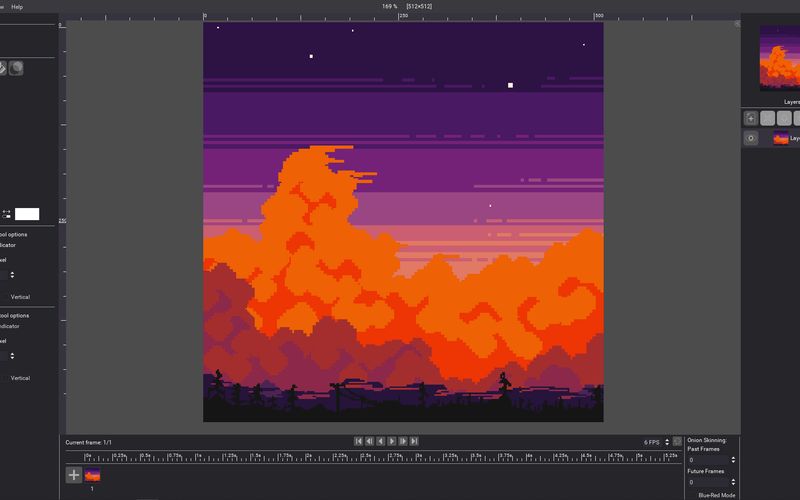Toggle upper Vertical mirroring option
The width and height of the screenshot is (800, 500).
click(x=20, y=297)
